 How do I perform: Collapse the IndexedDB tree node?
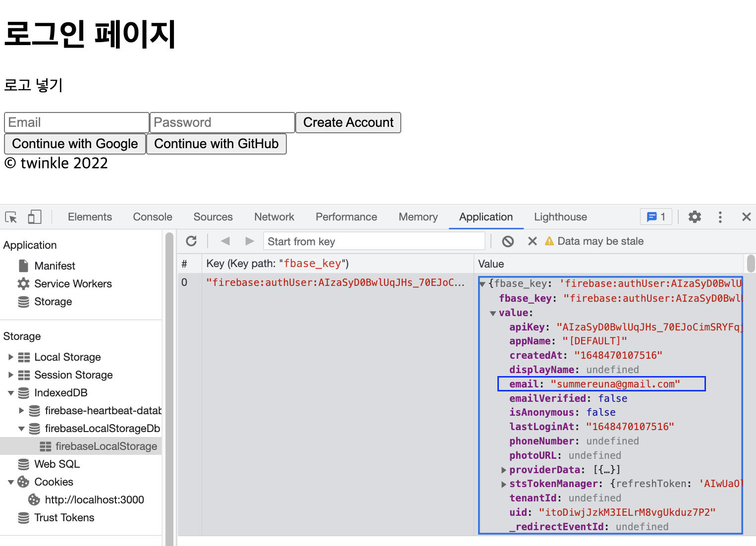pyautogui.click(x=10, y=393)
